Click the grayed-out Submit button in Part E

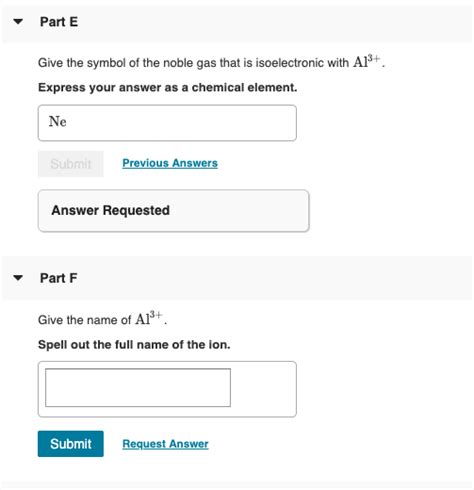coord(71,164)
